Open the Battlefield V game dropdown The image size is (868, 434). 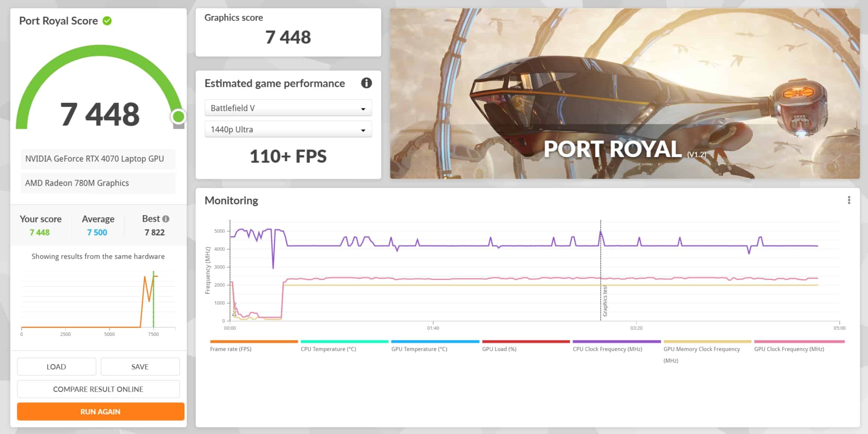pyautogui.click(x=288, y=108)
